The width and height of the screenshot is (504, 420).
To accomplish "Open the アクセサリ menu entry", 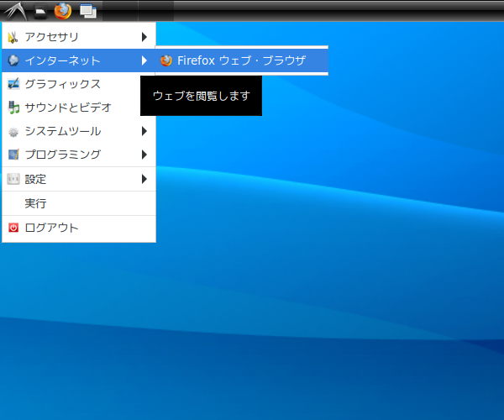I will tap(79, 37).
